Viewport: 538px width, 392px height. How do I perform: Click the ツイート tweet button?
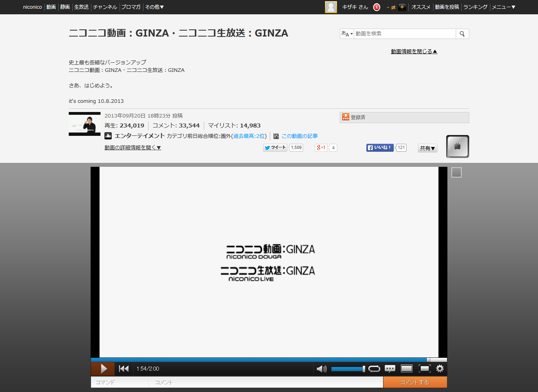[275, 147]
